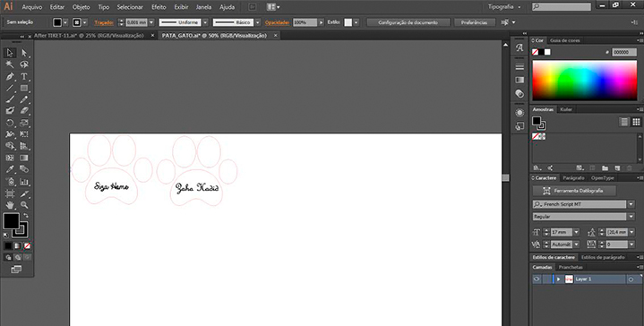Pick the Artboard tool
The image size is (644, 326).
(10, 193)
